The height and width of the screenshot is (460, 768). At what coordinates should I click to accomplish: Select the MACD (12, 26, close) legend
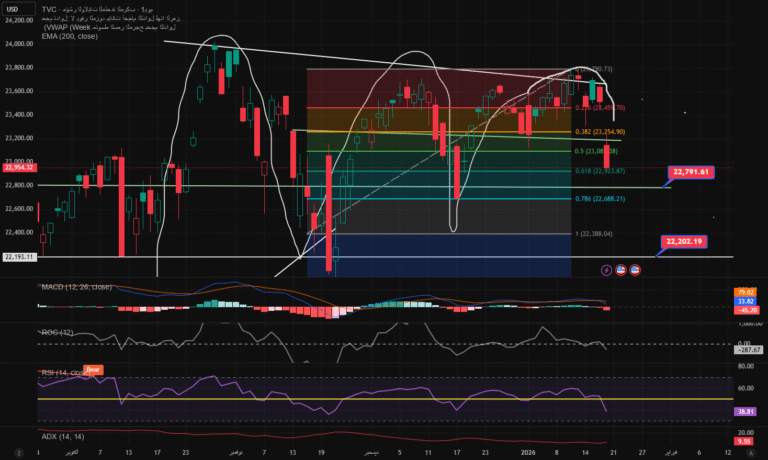[x=77, y=288]
